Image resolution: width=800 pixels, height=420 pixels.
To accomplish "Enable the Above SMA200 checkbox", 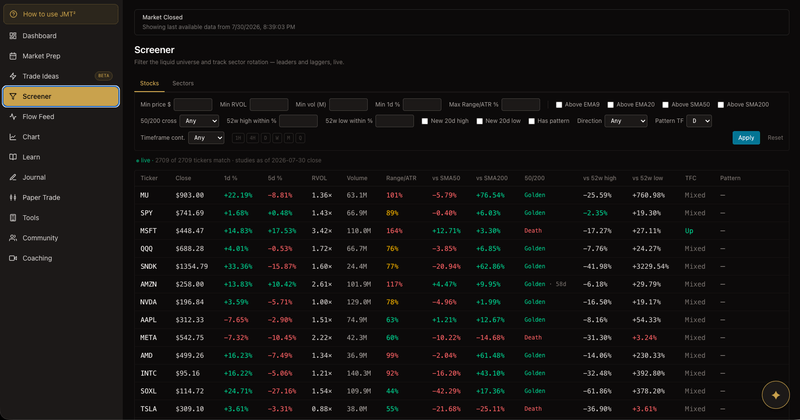I will 720,105.
